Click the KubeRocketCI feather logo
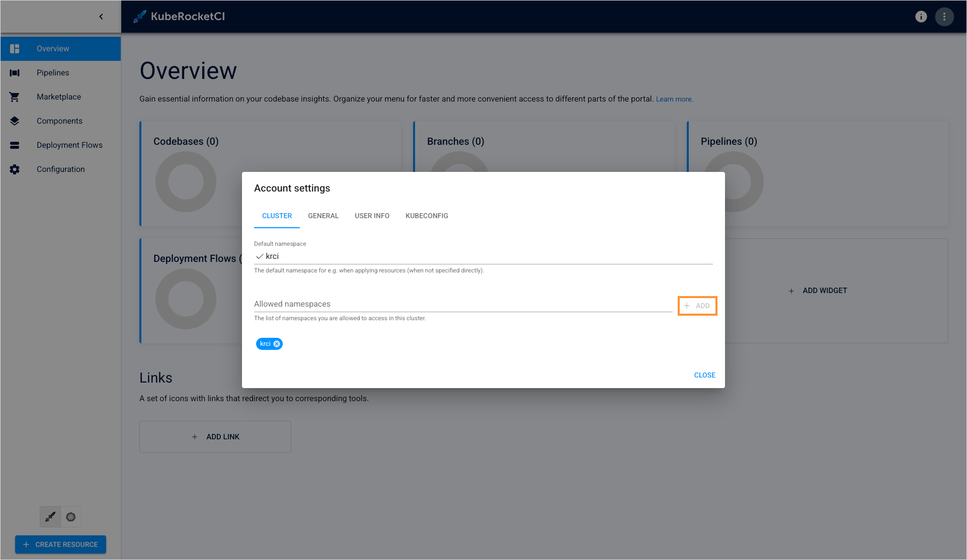 [x=139, y=16]
